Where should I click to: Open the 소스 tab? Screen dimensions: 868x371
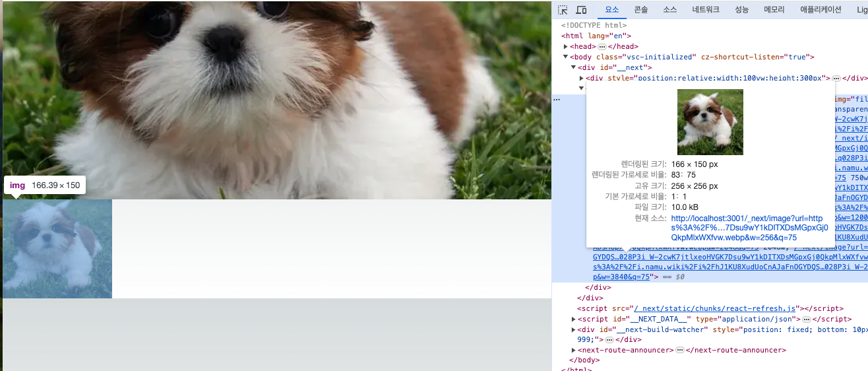tap(669, 10)
